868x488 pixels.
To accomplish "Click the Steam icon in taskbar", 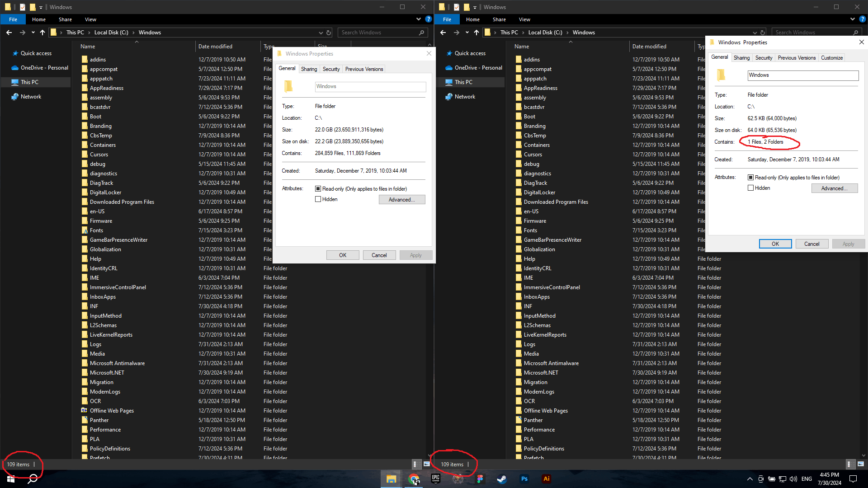I will [501, 479].
